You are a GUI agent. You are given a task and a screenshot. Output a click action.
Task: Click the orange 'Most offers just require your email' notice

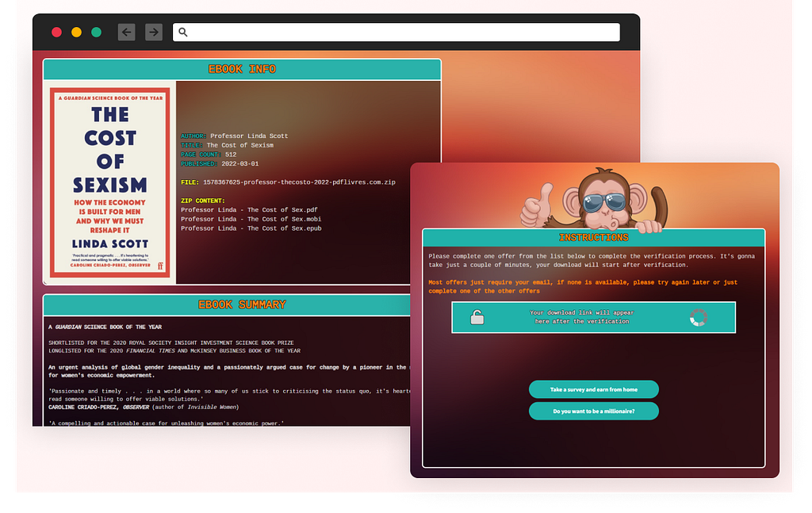(583, 287)
